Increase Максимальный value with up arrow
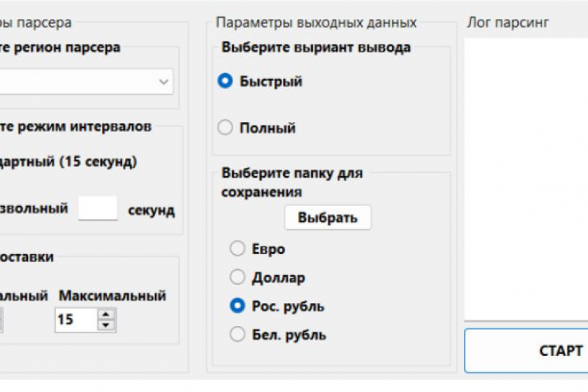This screenshot has width=588, height=392. tap(106, 314)
